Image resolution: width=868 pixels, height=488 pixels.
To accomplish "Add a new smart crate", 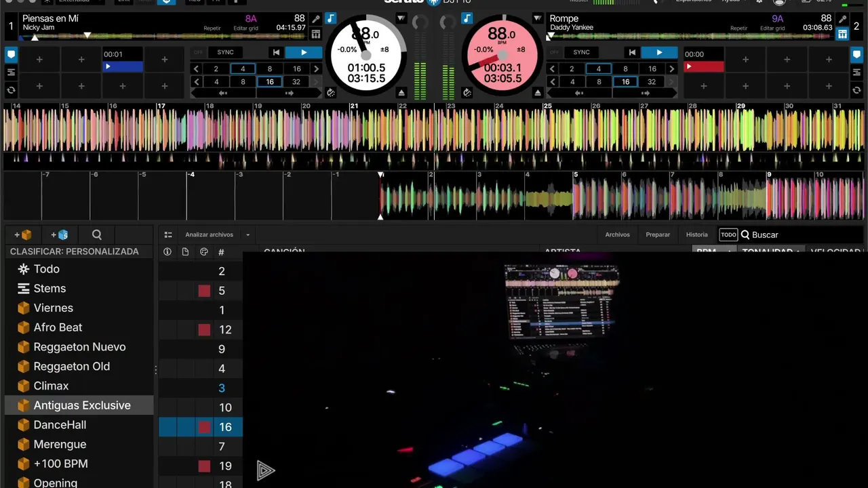I will point(60,235).
